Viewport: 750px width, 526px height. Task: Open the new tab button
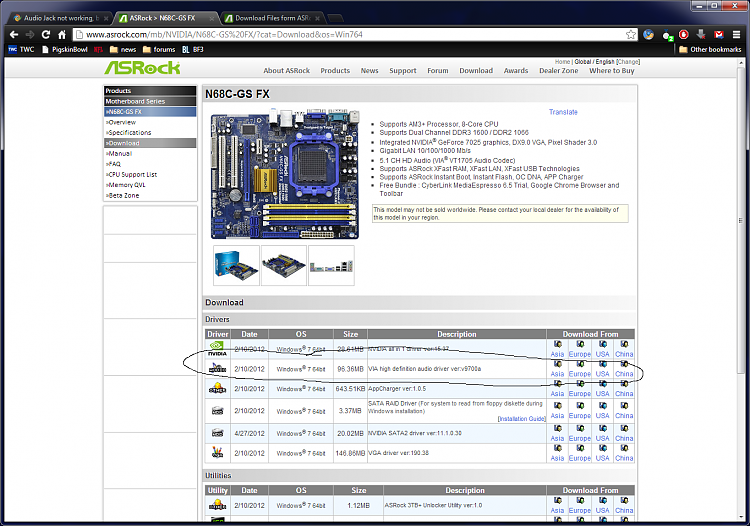[336, 18]
